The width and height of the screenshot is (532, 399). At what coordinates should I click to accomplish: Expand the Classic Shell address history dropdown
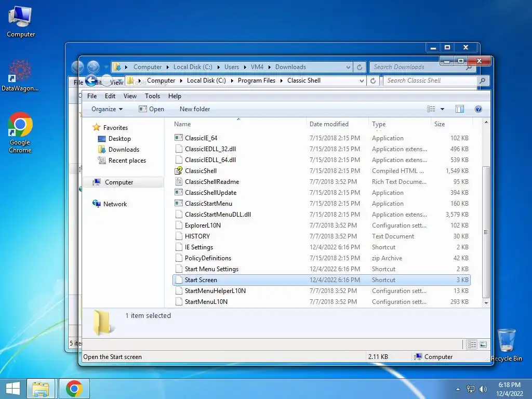point(362,81)
